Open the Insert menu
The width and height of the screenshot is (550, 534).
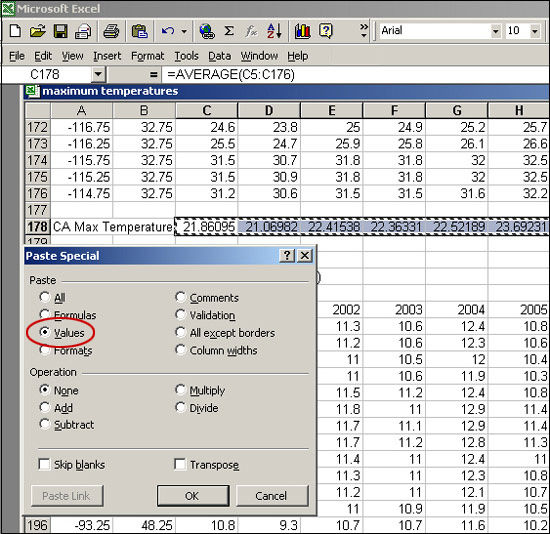point(107,56)
